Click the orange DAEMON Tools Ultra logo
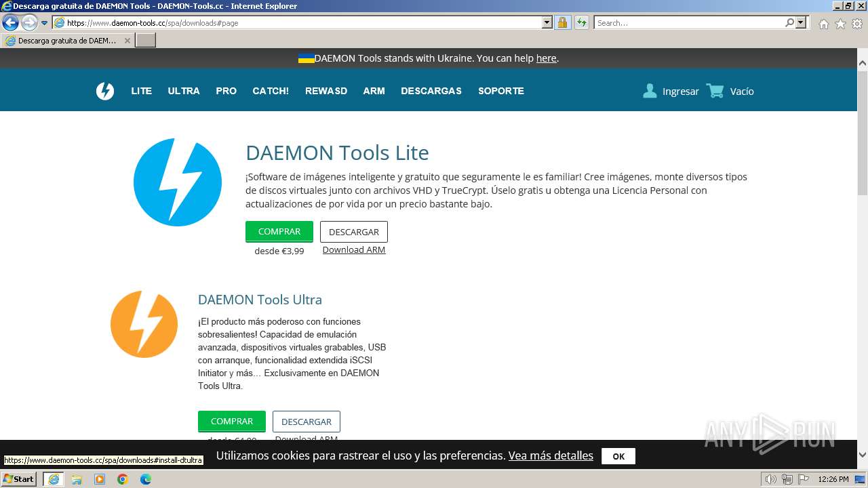 point(144,324)
